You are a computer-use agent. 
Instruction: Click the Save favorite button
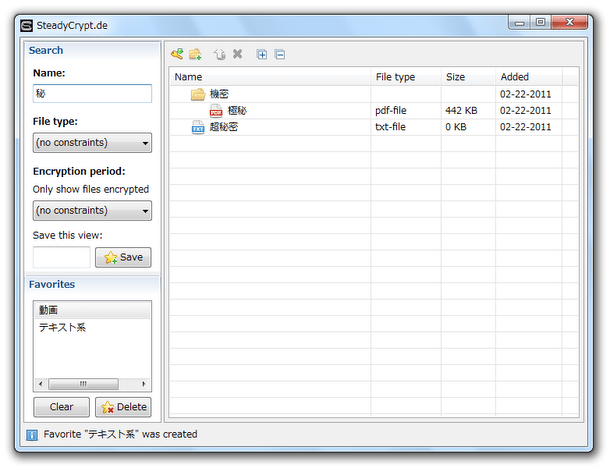pos(123,257)
